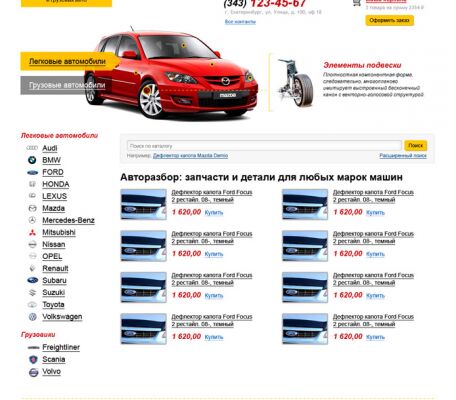The width and height of the screenshot is (456, 400).
Task: Click the Subaru logo icon
Action: coord(32,280)
